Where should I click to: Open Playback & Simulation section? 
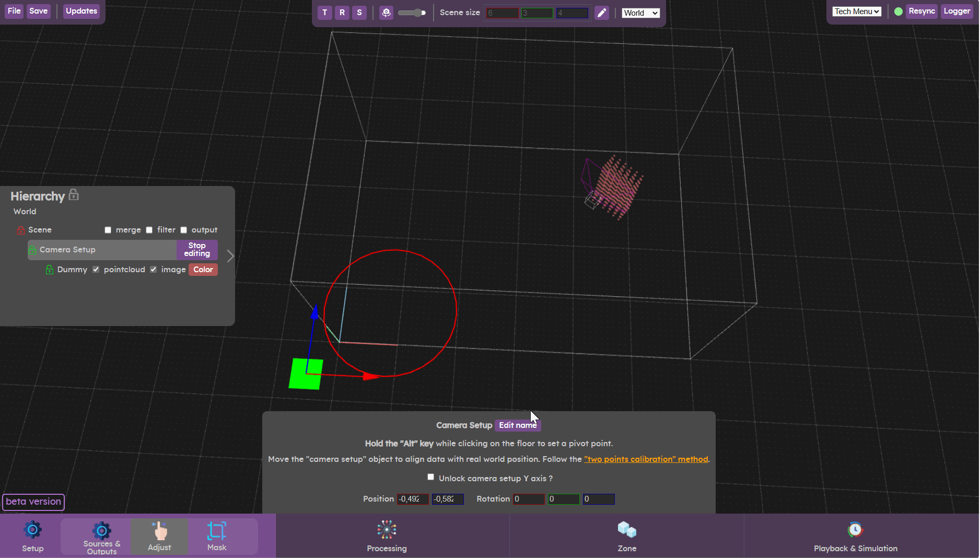(x=856, y=536)
